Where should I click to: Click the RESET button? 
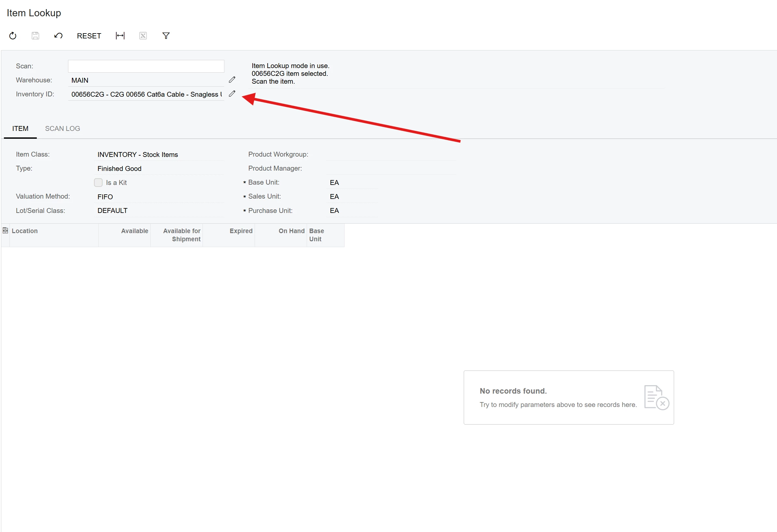coord(89,36)
